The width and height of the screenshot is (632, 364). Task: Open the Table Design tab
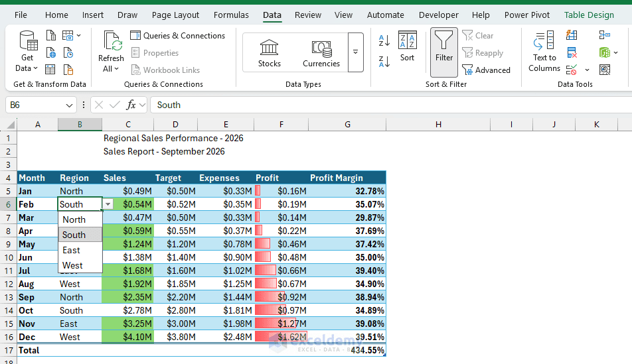(x=589, y=15)
